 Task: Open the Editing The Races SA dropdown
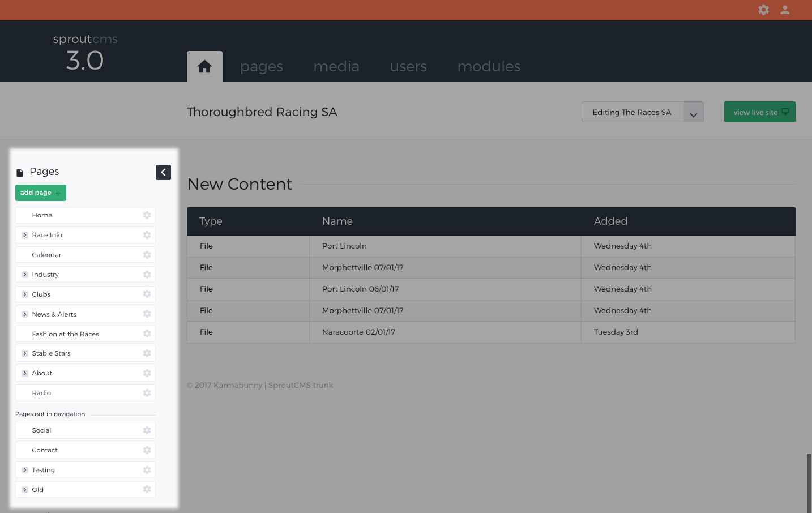click(642, 112)
